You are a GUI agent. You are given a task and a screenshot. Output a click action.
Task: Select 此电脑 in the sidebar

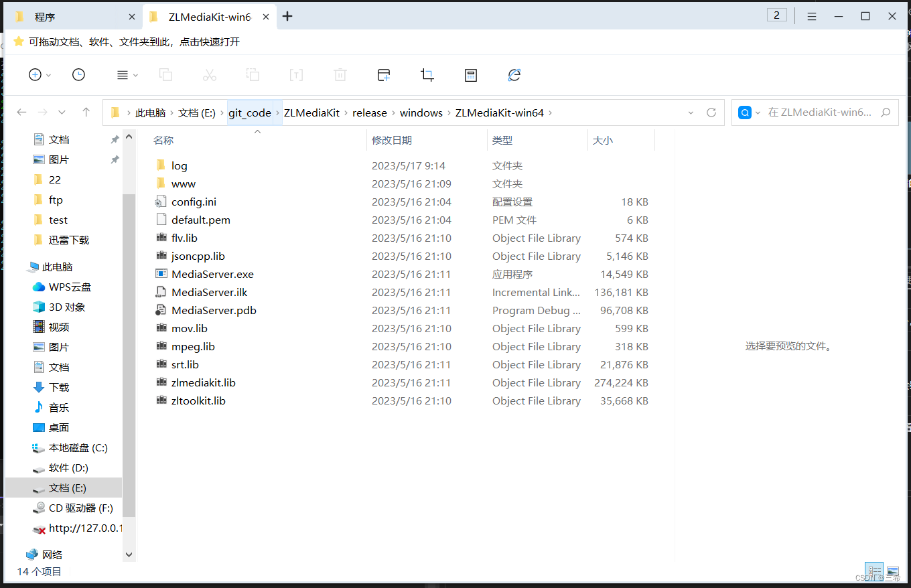(57, 267)
